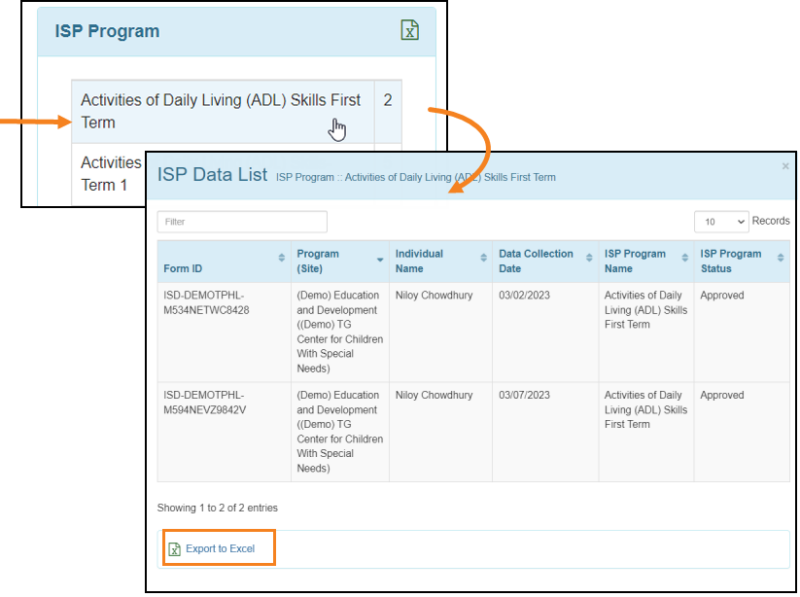The height and width of the screenshot is (597, 800).
Task: Click the Excel export icon in the ISP Program header
Action: 409,31
